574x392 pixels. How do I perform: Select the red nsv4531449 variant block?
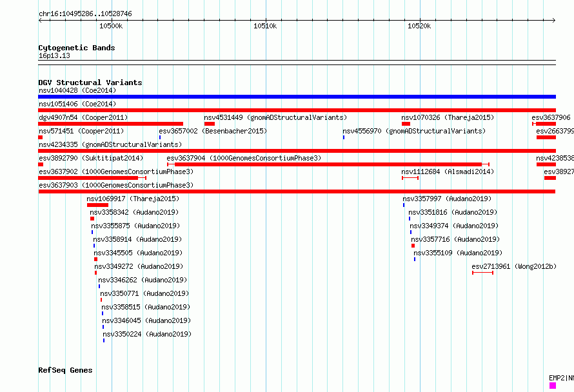click(x=210, y=124)
